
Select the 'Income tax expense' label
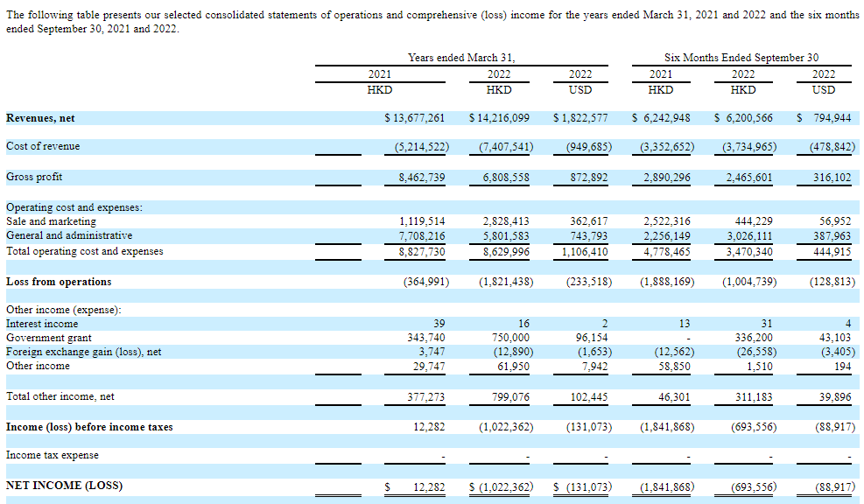pyautogui.click(x=53, y=455)
